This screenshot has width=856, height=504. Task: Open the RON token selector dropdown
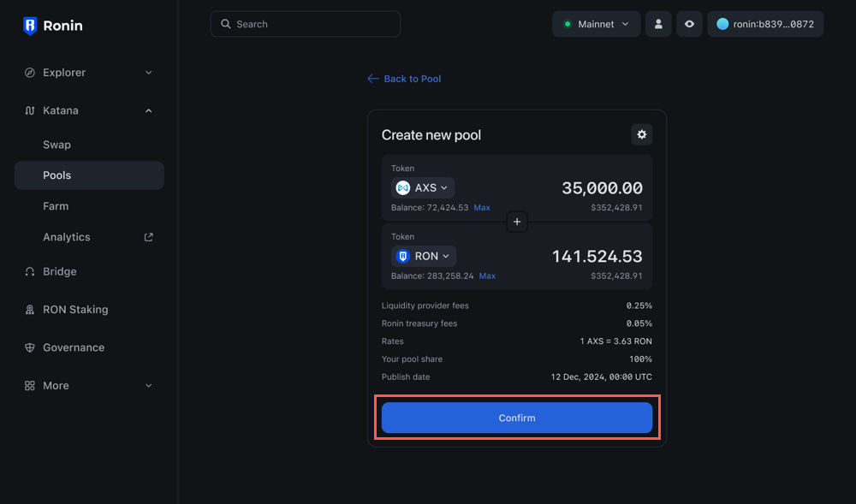click(x=425, y=256)
